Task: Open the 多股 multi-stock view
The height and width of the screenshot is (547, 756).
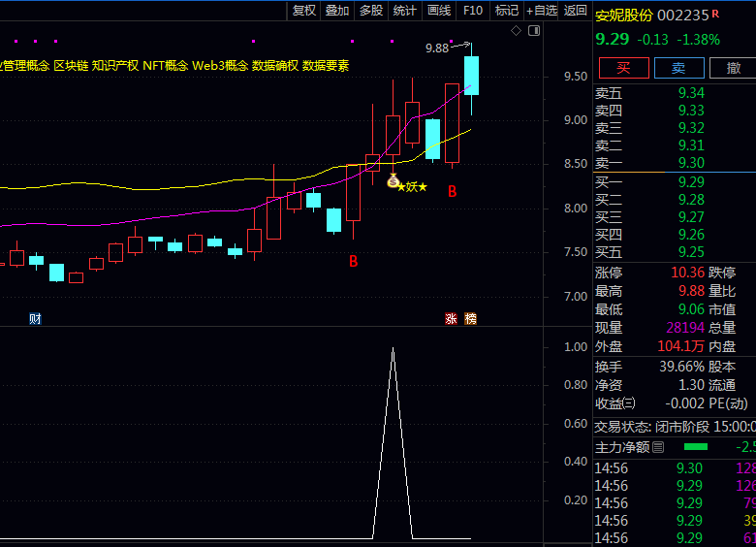Action: tap(370, 11)
